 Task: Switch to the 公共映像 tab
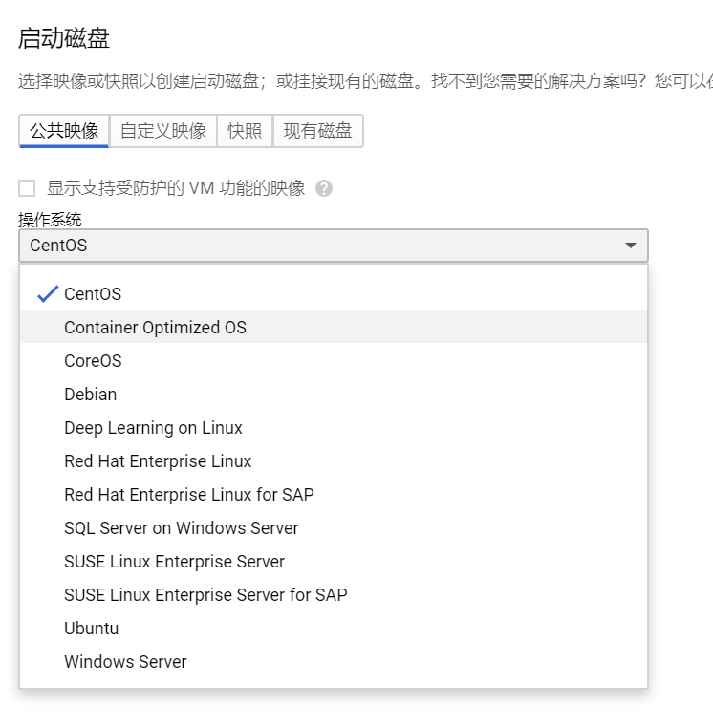pyautogui.click(x=64, y=131)
